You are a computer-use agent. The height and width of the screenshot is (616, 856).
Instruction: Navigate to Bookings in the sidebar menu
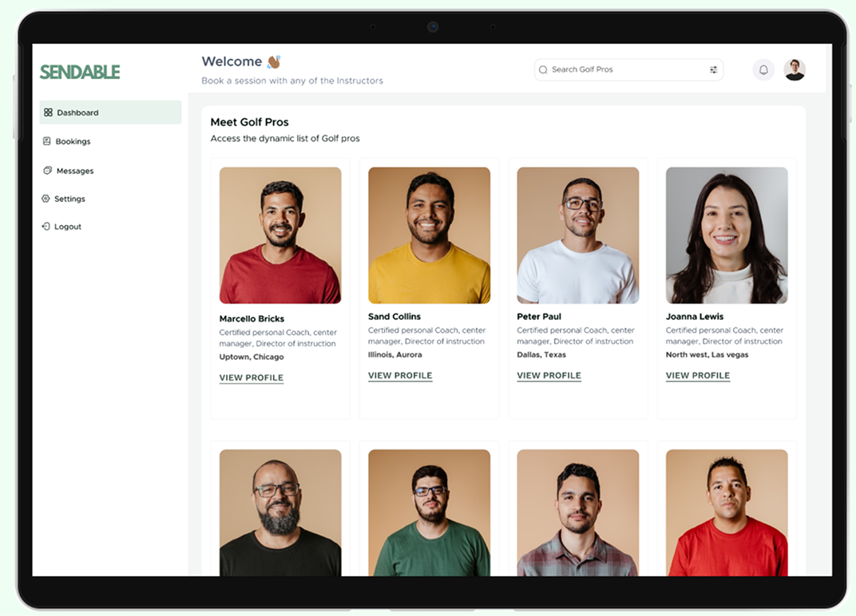pos(72,141)
